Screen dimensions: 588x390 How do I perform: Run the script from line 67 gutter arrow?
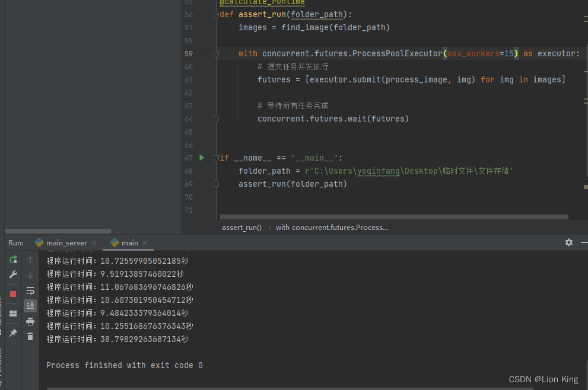pyautogui.click(x=201, y=157)
